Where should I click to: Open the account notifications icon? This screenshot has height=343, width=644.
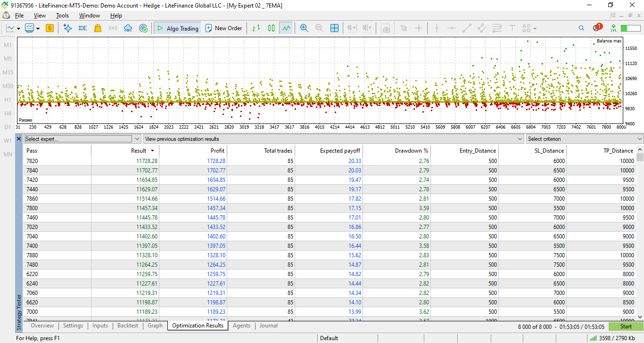pos(597,28)
